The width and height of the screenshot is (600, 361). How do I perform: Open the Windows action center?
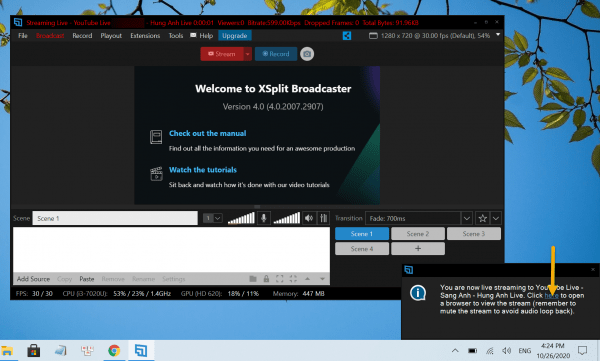[x=582, y=350]
